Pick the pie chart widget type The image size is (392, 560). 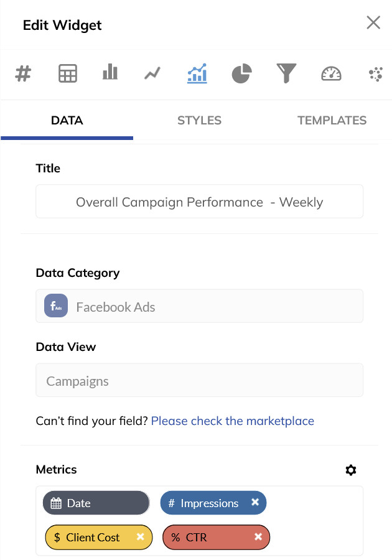tap(241, 73)
